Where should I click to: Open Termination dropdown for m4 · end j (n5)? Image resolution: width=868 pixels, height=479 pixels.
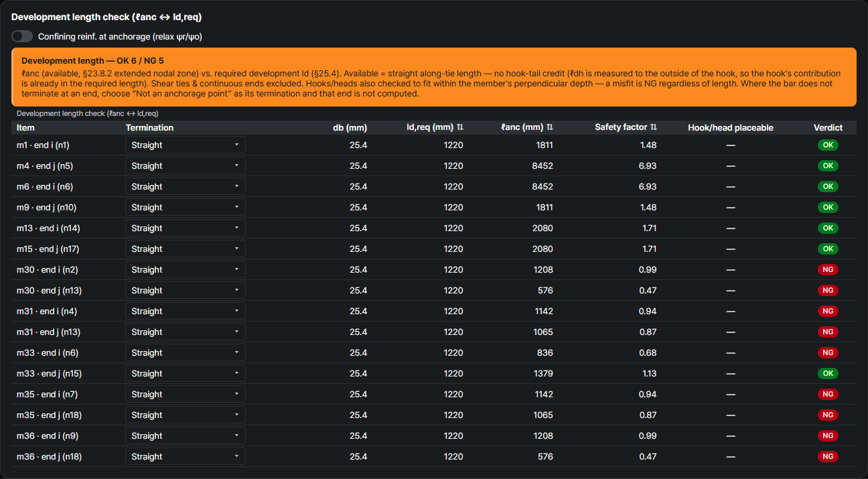[x=185, y=165]
